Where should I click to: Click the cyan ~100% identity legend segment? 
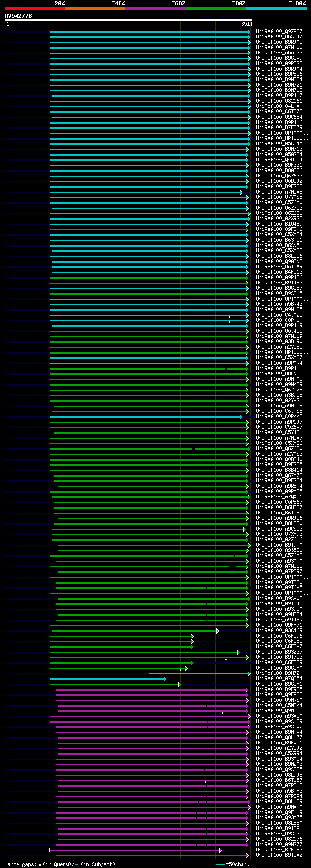(x=276, y=9)
